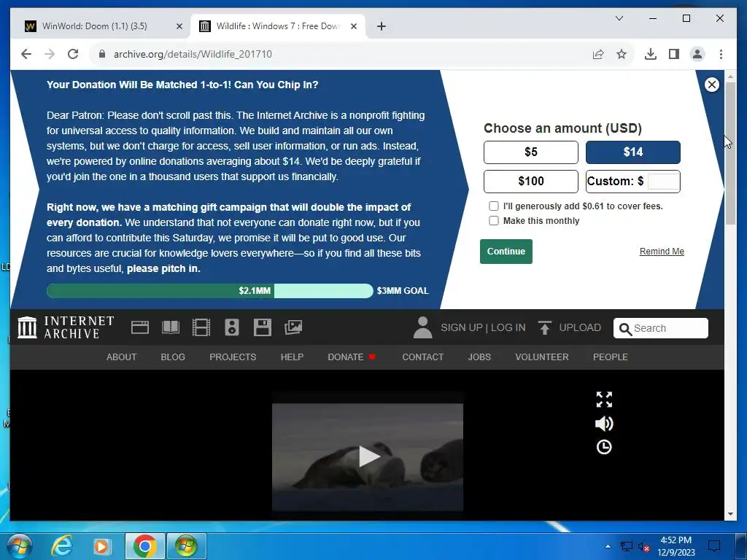747x560 pixels.
Task: Open the ABOUT menu item
Action: tap(122, 357)
